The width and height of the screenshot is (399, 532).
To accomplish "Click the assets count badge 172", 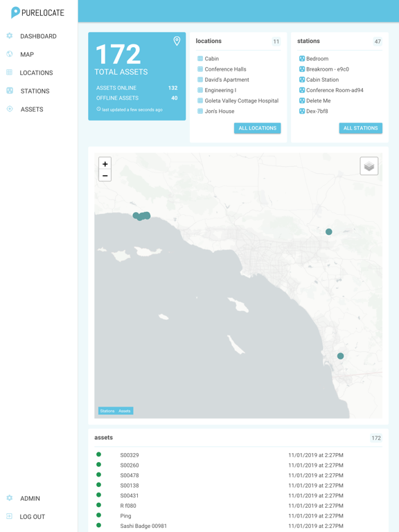I will [376, 438].
